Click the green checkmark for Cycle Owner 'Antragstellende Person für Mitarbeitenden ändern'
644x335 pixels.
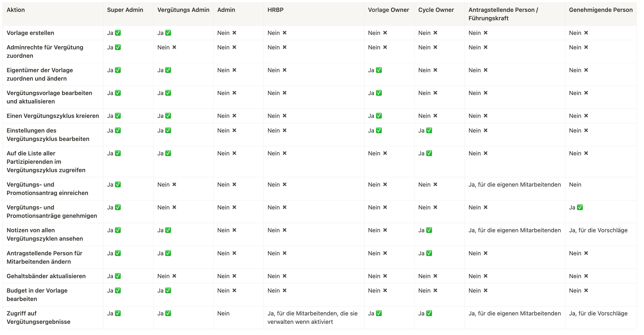(x=429, y=253)
